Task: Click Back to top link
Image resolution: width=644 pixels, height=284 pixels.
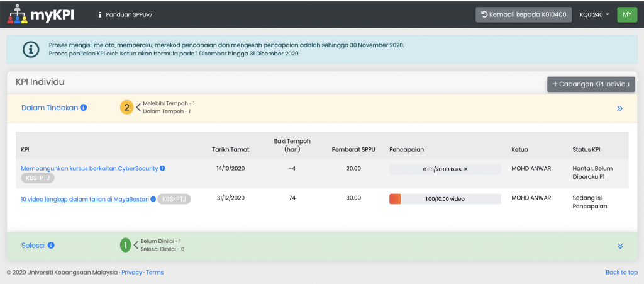Action: 621,272
